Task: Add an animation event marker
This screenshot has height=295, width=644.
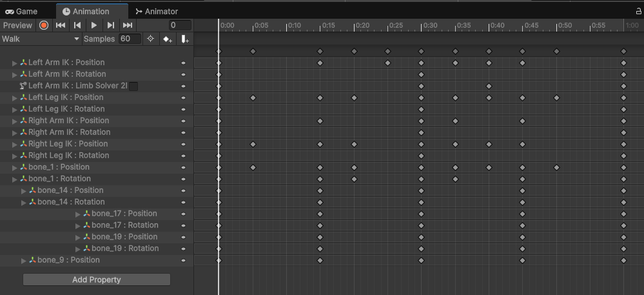Action: 185,39
